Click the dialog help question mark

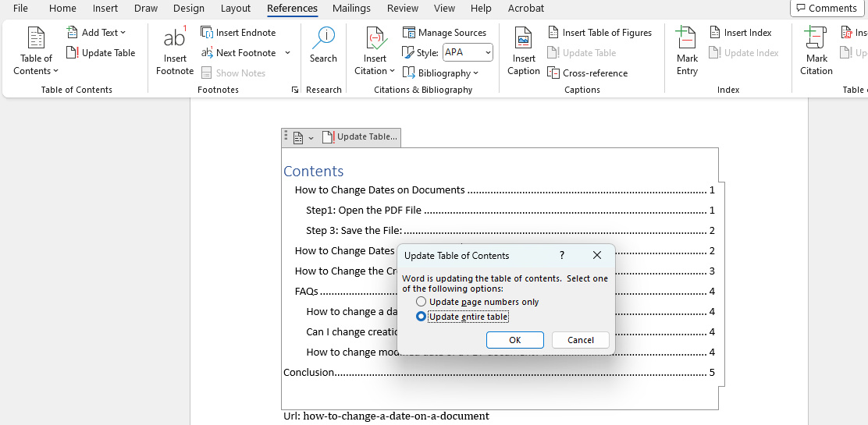[562, 256]
